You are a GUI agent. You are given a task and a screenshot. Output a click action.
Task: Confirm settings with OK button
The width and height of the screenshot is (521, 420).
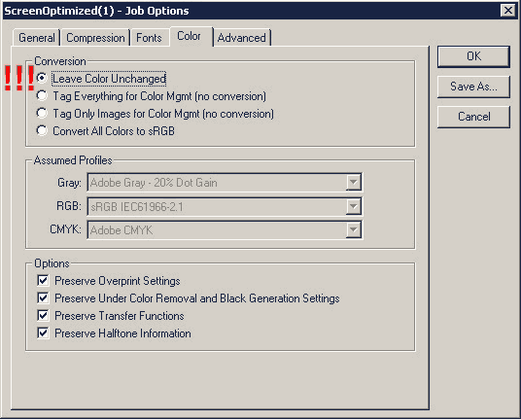coord(473,56)
